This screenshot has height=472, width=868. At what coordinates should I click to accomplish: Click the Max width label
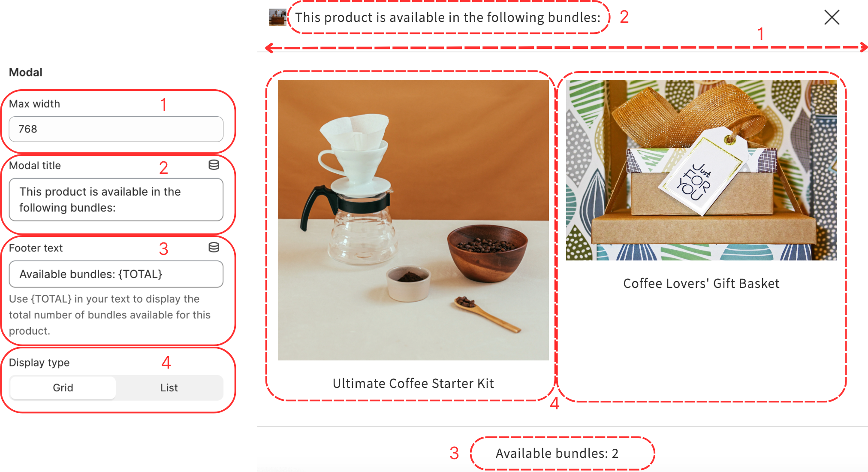click(x=34, y=104)
